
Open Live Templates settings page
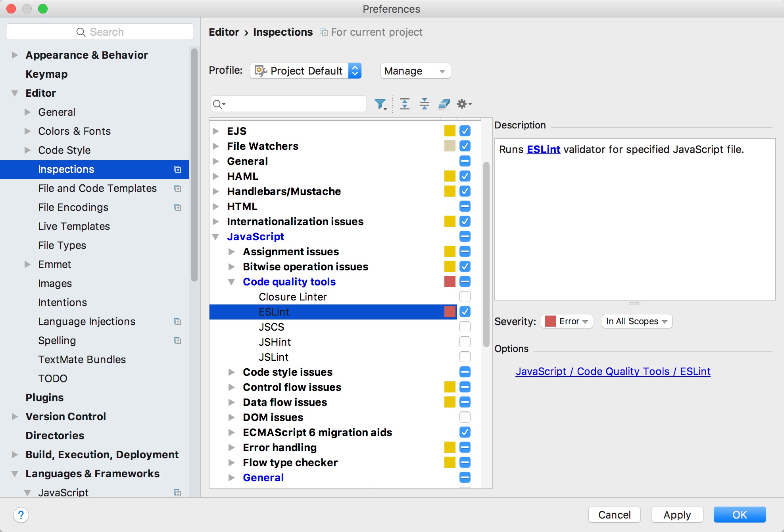(74, 226)
